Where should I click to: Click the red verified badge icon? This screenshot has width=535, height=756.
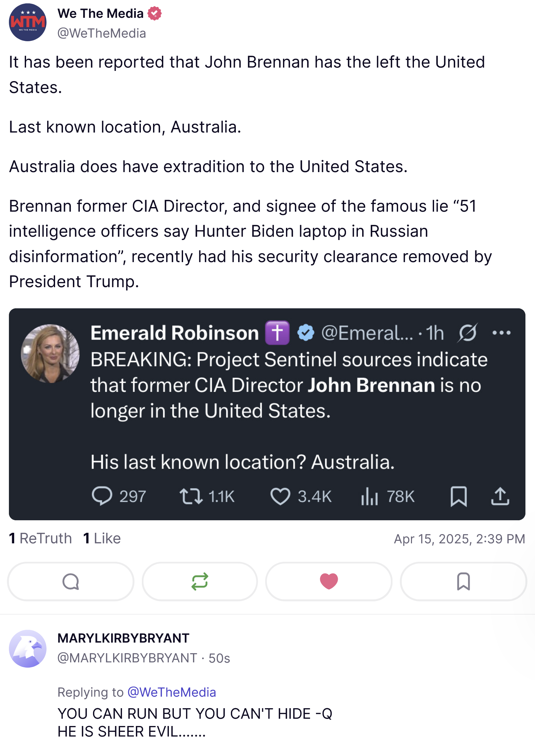click(x=154, y=14)
